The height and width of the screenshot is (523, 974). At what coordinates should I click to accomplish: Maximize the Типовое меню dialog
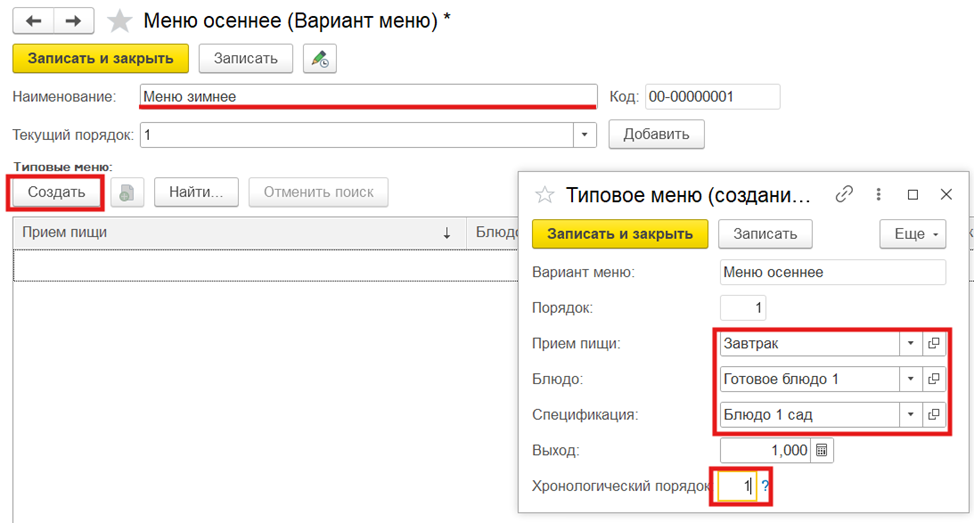click(913, 195)
